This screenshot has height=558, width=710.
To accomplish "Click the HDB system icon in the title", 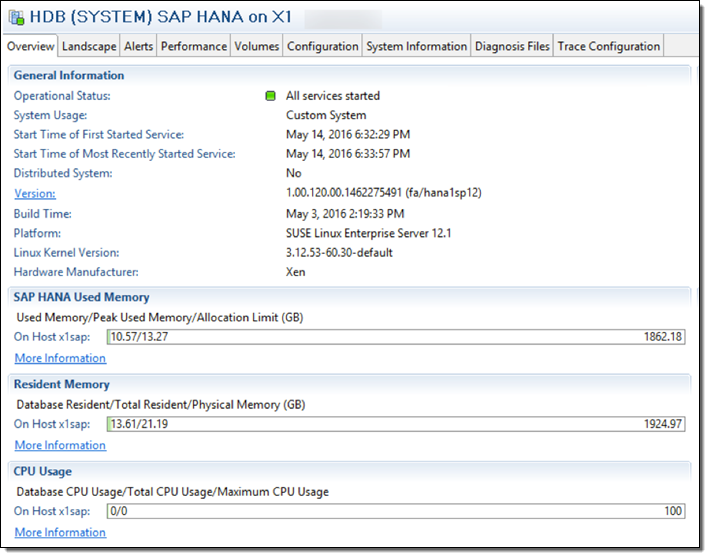I will 17,17.
